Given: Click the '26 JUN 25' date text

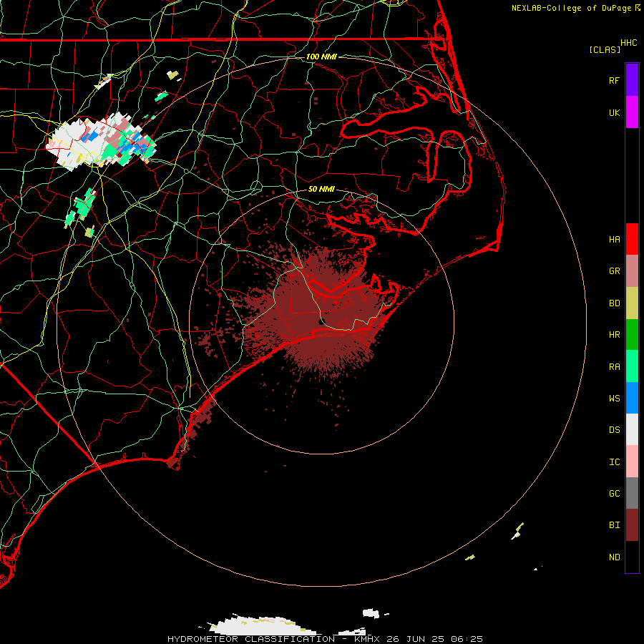Looking at the screenshot, I should tap(415, 639).
